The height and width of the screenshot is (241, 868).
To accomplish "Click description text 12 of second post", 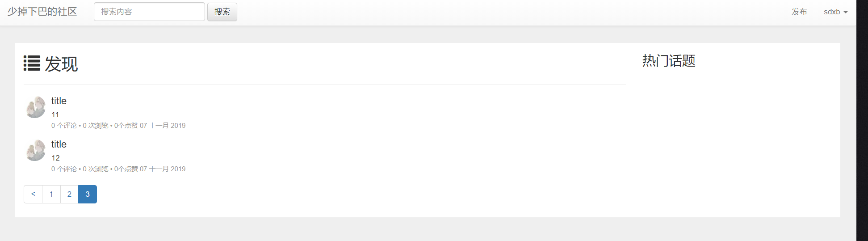I will 55,158.
